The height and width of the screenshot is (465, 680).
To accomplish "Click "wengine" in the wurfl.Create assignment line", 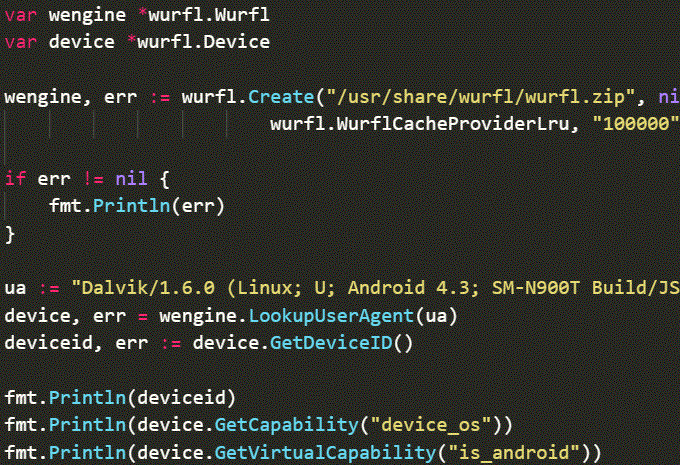I will tap(43, 97).
